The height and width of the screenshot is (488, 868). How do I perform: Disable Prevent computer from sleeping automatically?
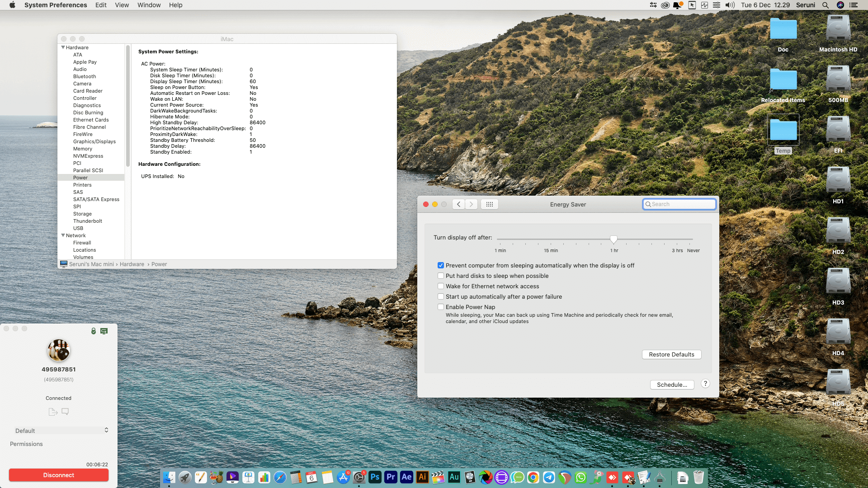coord(441,265)
